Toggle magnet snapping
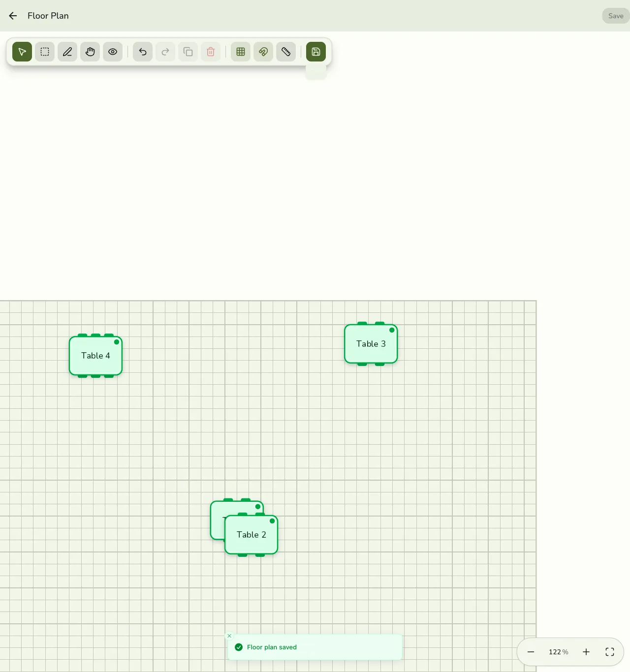The width and height of the screenshot is (630, 672). click(x=263, y=52)
